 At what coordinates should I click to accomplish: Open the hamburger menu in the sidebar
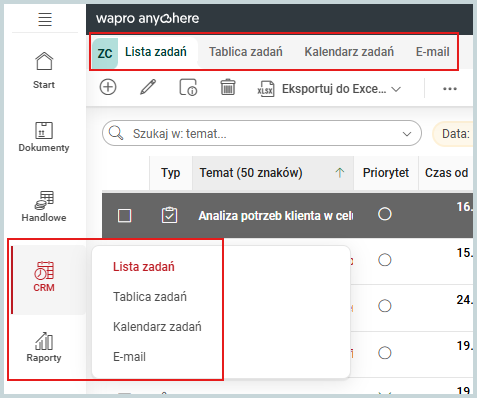point(45,19)
